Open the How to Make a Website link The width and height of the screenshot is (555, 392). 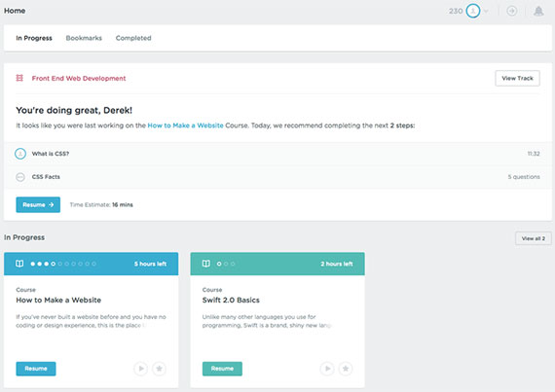[185, 125]
